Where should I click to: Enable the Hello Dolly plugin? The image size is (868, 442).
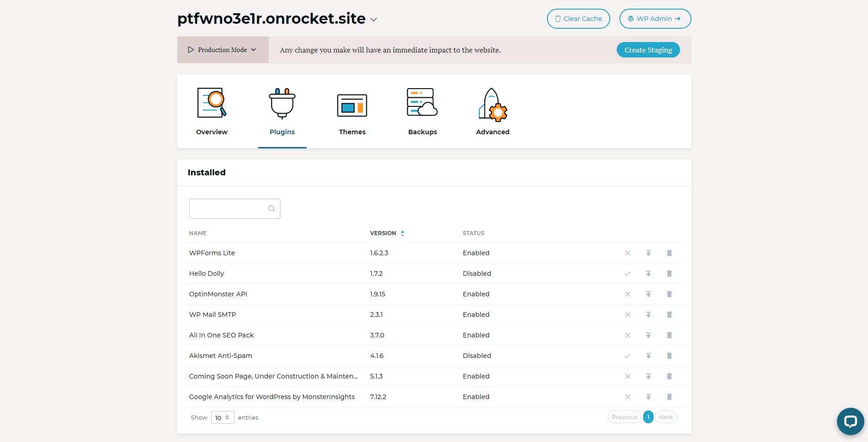coord(628,274)
